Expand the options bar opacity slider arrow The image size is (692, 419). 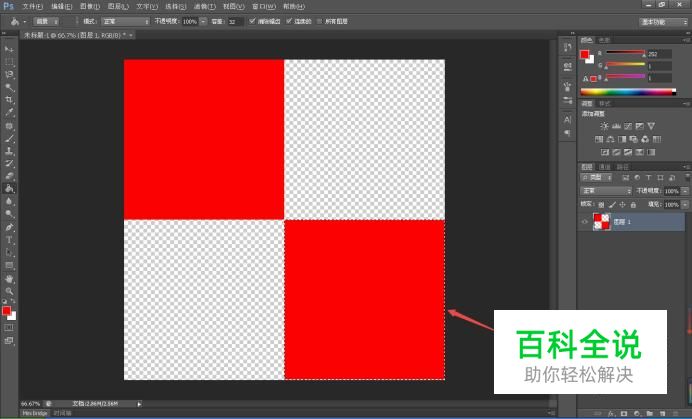203,21
